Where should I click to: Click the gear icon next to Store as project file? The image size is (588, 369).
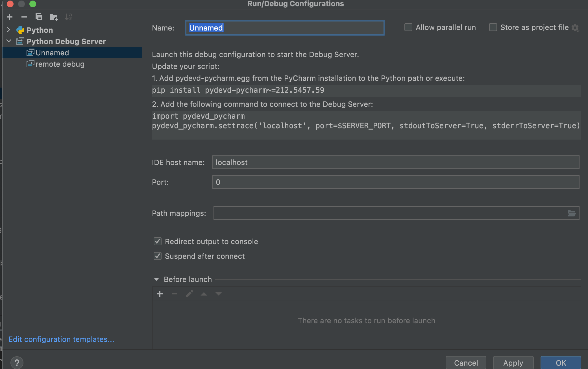click(575, 28)
